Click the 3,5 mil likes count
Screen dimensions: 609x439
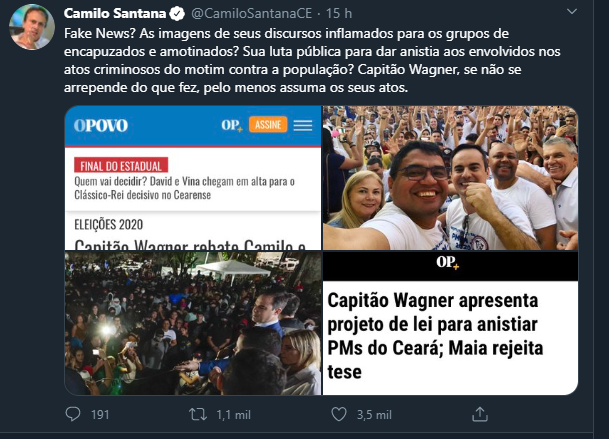(x=374, y=415)
